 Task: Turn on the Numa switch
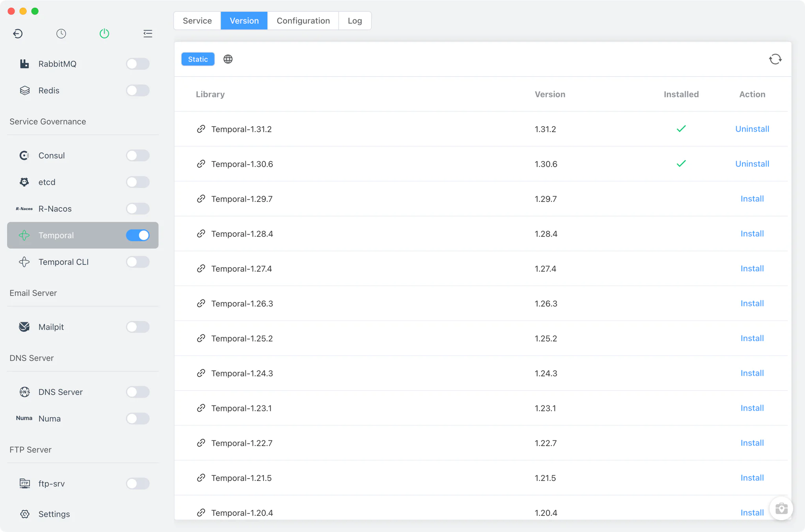pos(138,418)
